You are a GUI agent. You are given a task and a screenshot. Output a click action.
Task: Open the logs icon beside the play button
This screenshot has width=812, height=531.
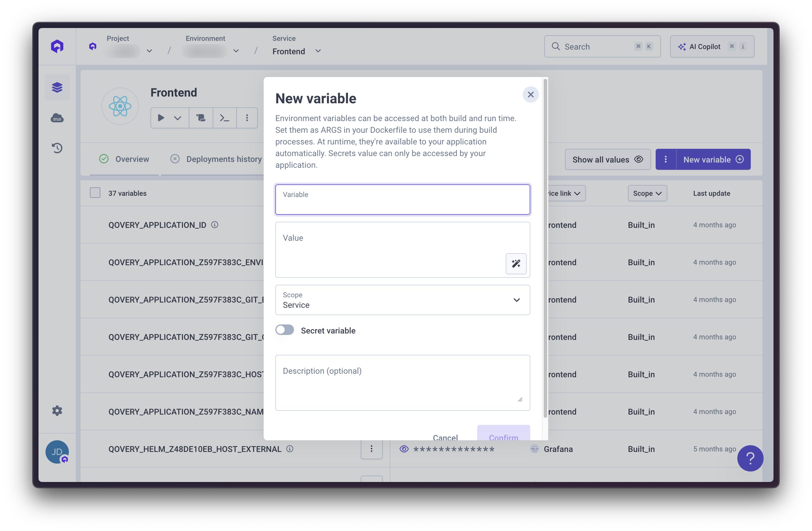point(201,118)
